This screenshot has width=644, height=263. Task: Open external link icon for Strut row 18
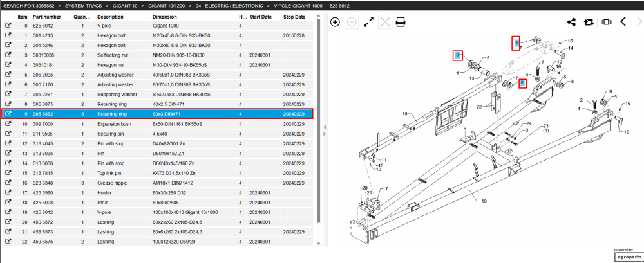[x=8, y=203]
